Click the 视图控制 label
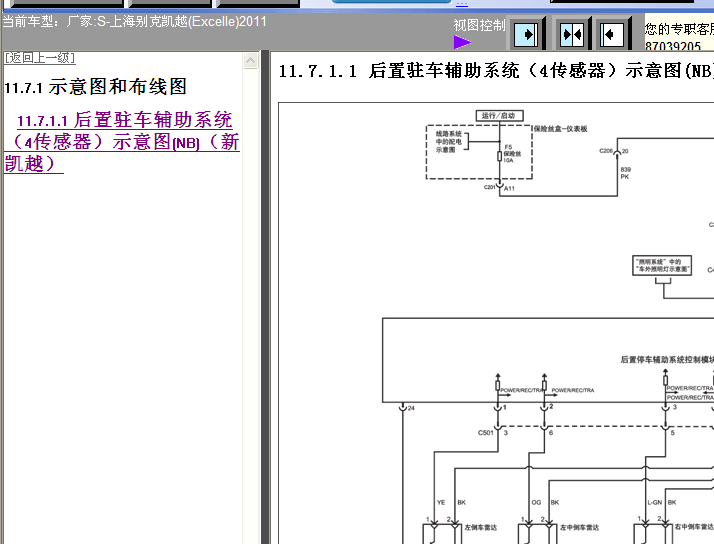 click(479, 25)
